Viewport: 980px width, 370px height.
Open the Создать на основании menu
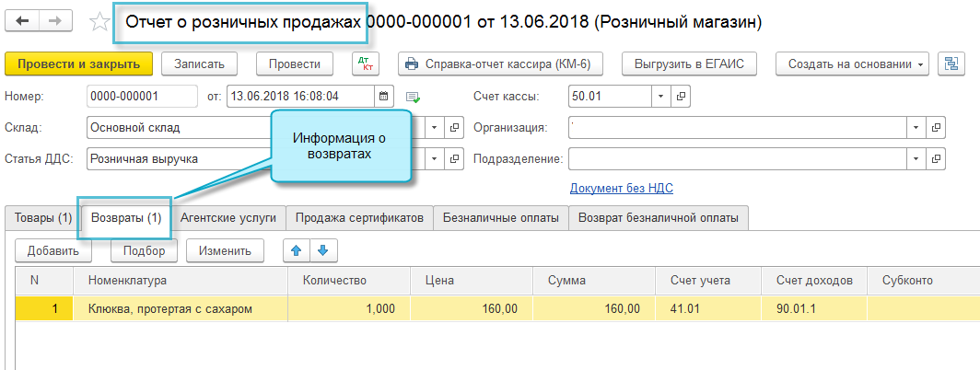tap(852, 64)
